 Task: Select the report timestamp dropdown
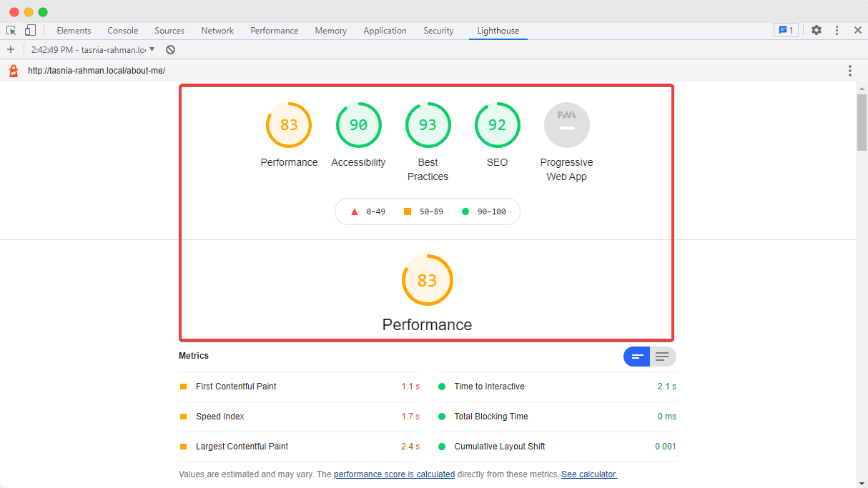[x=93, y=50]
